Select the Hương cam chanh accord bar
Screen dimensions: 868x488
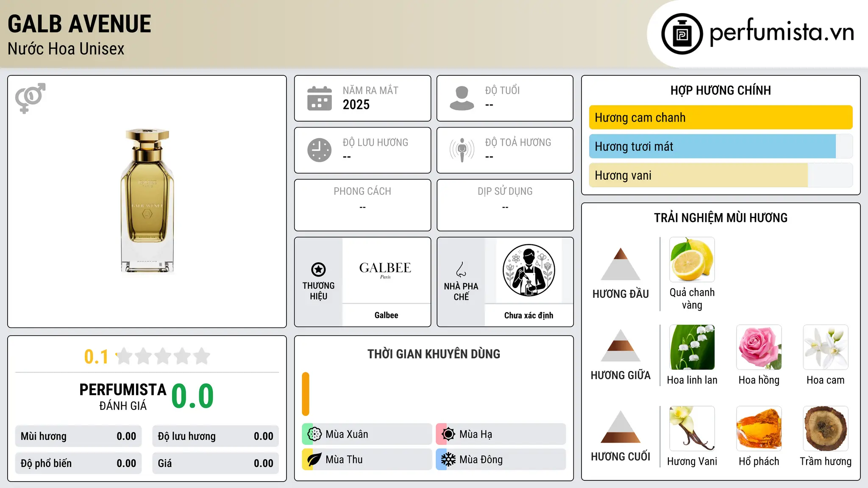click(721, 117)
